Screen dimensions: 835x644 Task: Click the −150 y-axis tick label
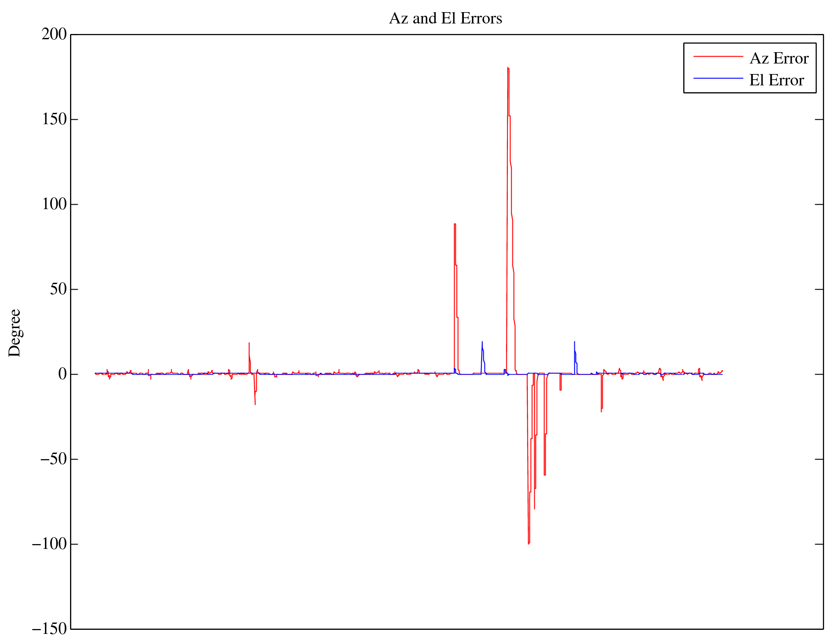click(x=49, y=629)
